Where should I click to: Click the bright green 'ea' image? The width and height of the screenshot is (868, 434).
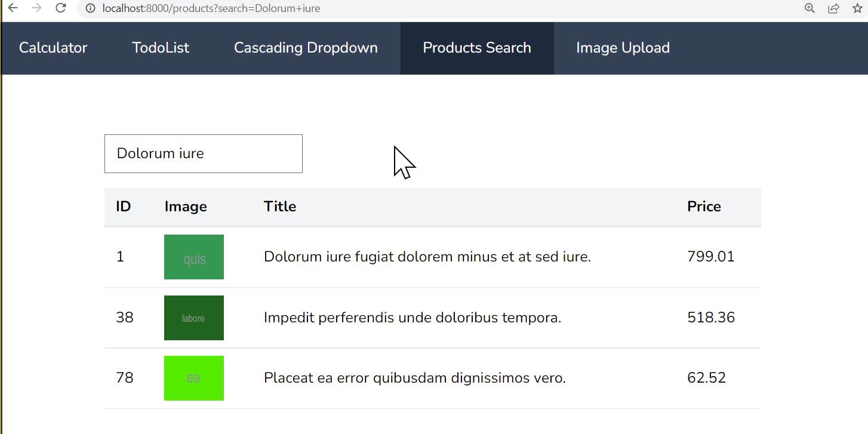click(x=194, y=378)
